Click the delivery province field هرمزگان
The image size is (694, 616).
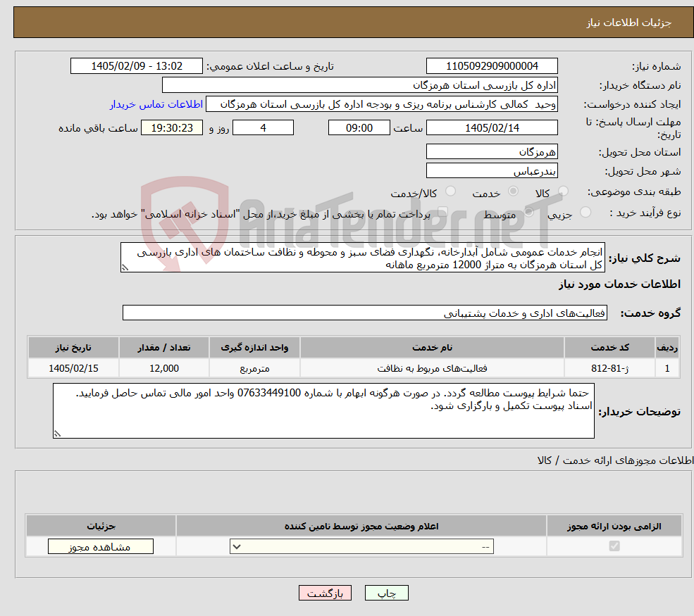(492, 151)
